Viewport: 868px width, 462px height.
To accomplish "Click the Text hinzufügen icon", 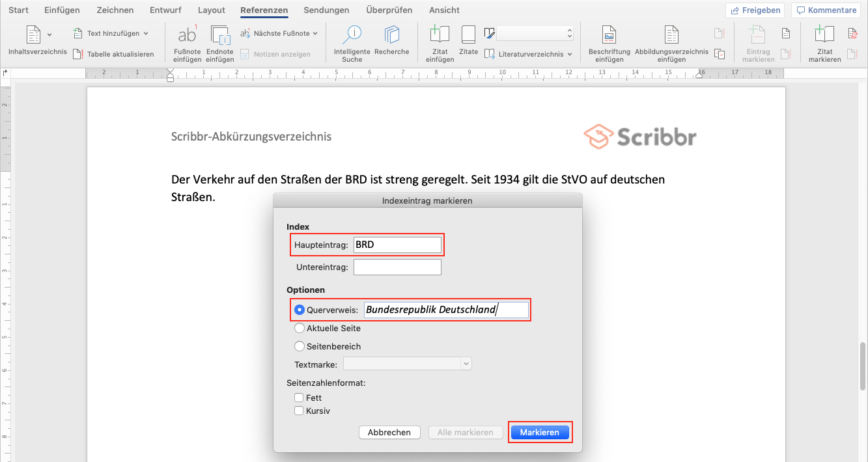I will [77, 33].
